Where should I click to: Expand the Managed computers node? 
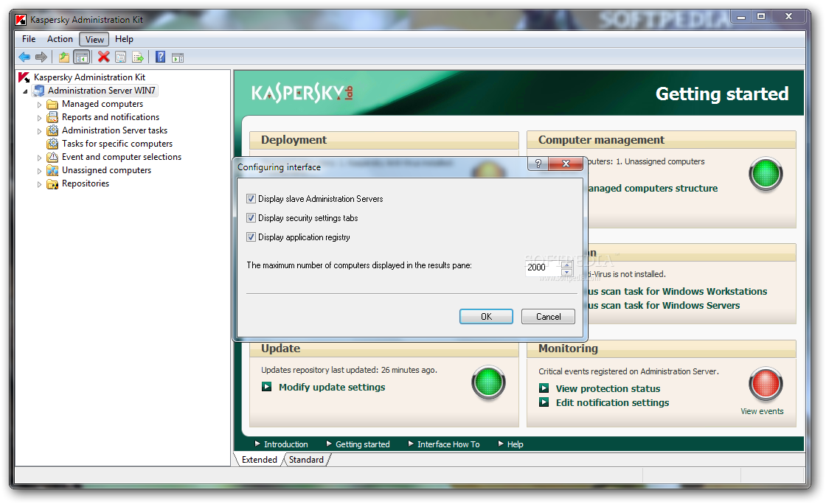[x=39, y=105]
